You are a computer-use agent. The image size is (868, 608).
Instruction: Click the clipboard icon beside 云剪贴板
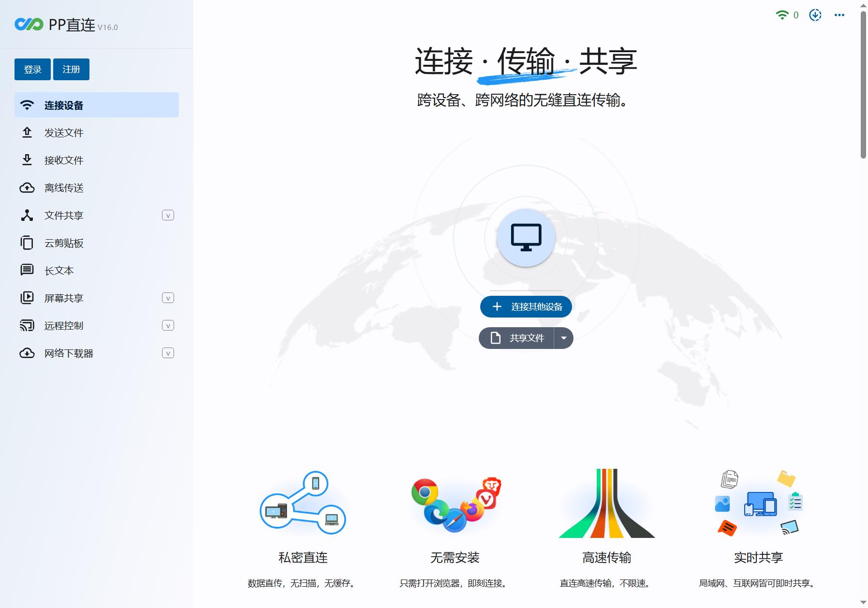click(27, 243)
